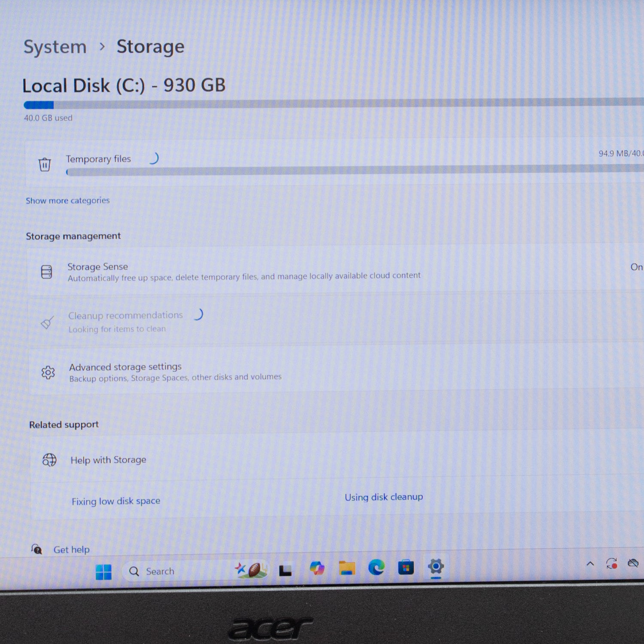Click the Get help link
This screenshot has height=644, width=644.
point(72,550)
